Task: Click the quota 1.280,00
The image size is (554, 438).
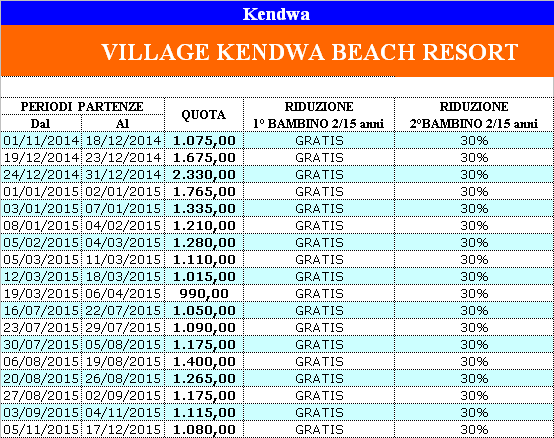Action: click(204, 243)
